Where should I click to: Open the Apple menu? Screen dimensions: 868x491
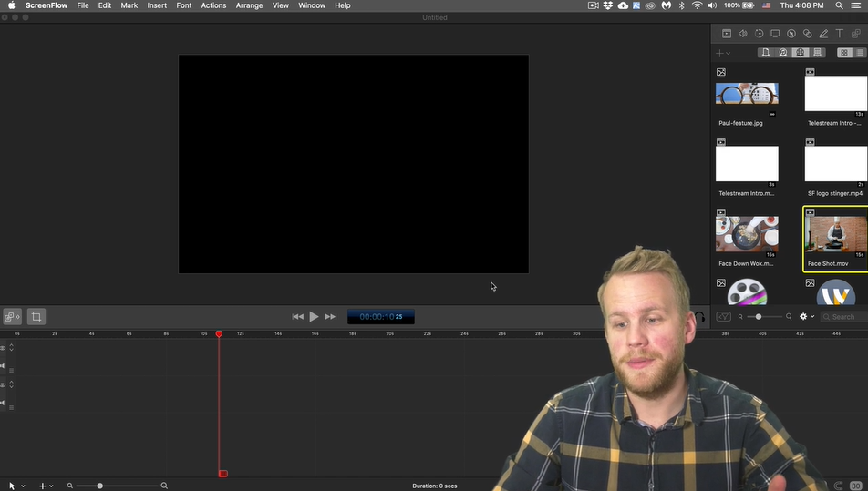11,5
